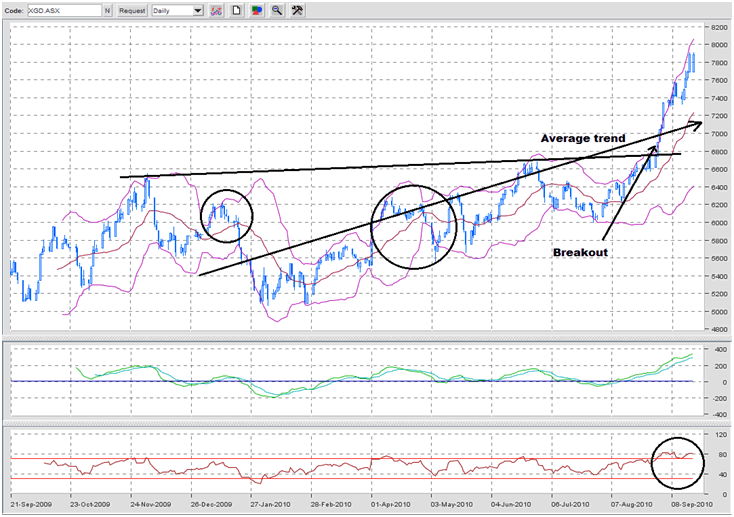
Task: Click the 400 label on middle indicator scale
Action: point(716,349)
